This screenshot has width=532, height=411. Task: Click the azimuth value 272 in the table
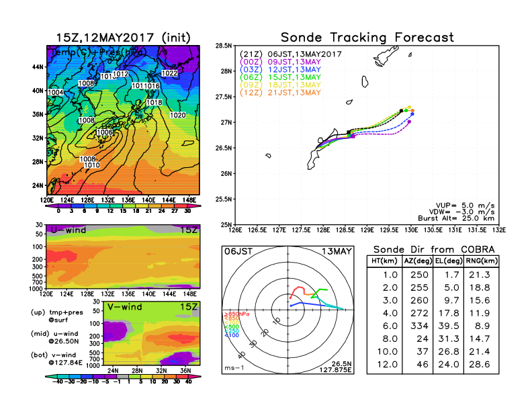click(x=419, y=314)
